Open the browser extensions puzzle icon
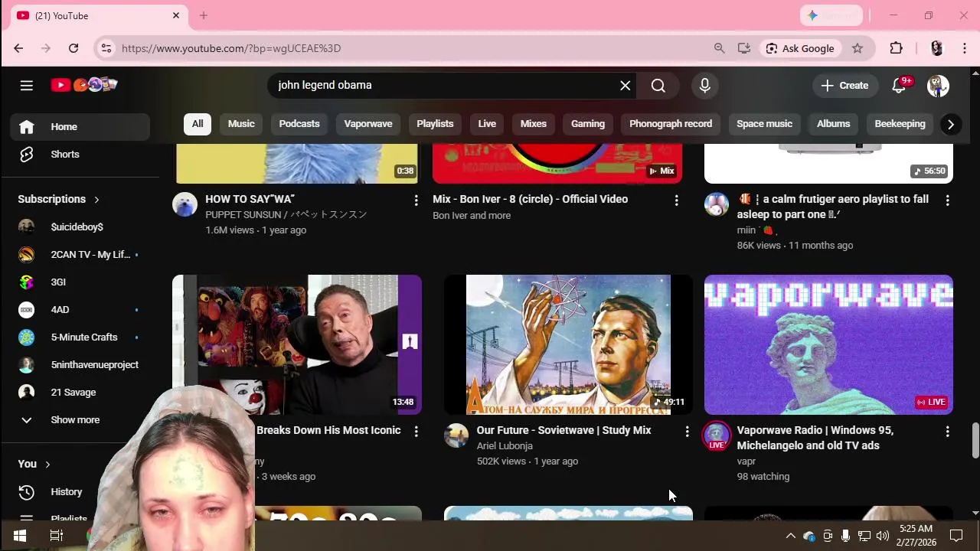980x551 pixels. 897,48
